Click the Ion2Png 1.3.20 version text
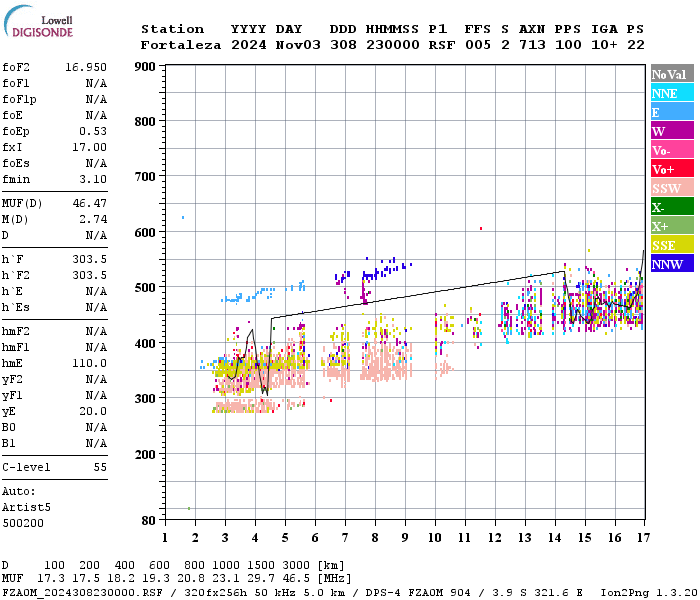This screenshot has width=700, height=600. (649, 593)
